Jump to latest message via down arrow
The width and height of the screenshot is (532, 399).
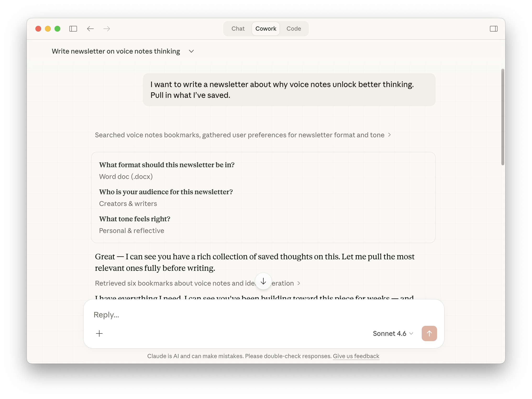tap(263, 281)
